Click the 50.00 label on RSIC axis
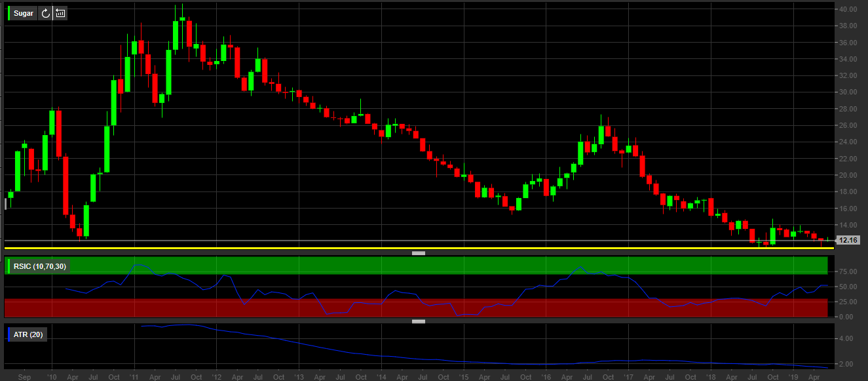Image resolution: width=868 pixels, height=381 pixels. pos(848,287)
